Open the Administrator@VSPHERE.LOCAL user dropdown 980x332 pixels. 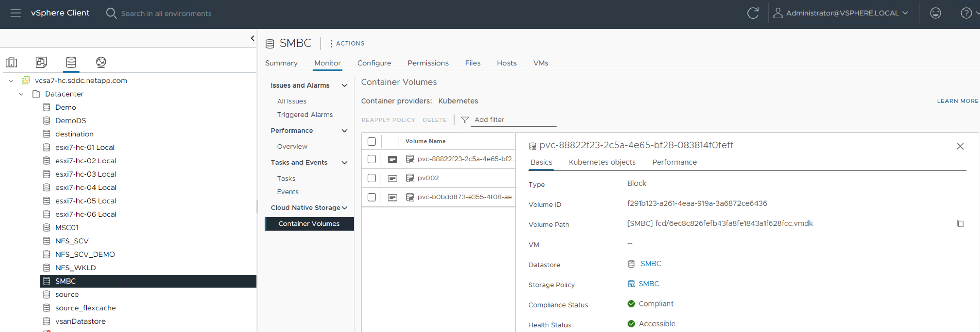coord(842,13)
